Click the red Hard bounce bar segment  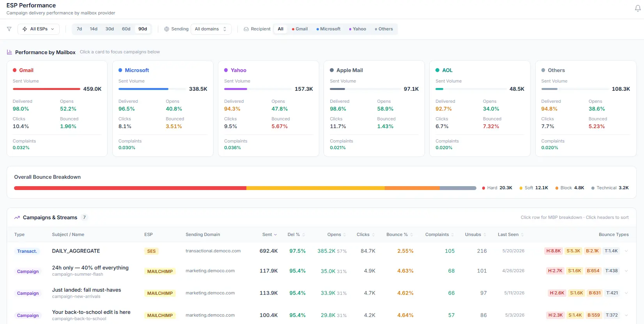(130, 188)
